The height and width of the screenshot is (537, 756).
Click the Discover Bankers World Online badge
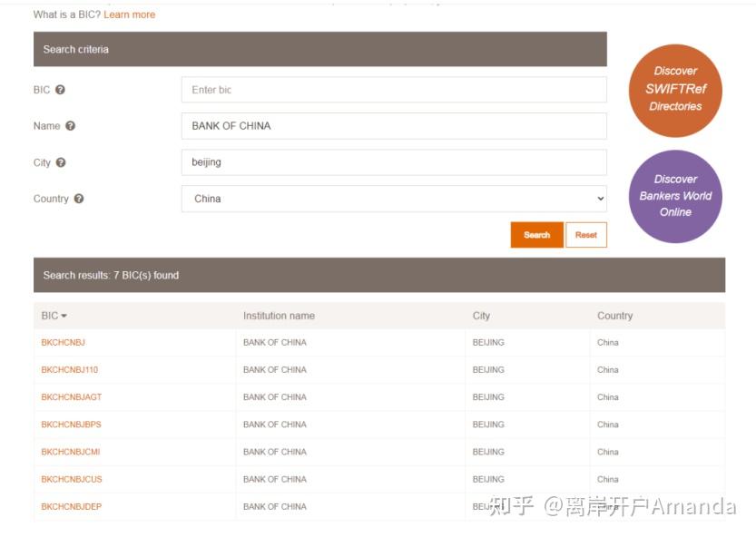click(675, 196)
